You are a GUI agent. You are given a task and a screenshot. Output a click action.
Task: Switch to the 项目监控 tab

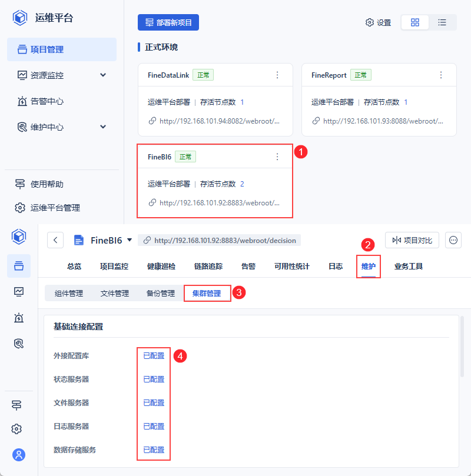(x=114, y=266)
